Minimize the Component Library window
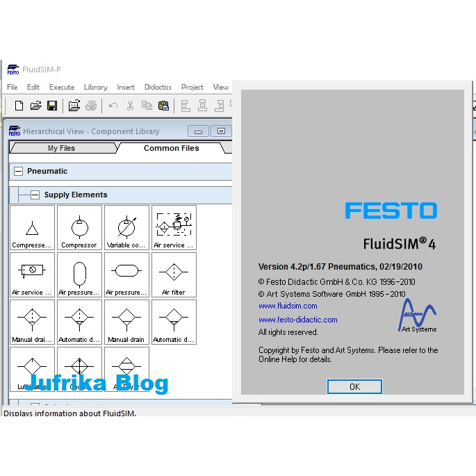 (x=198, y=131)
